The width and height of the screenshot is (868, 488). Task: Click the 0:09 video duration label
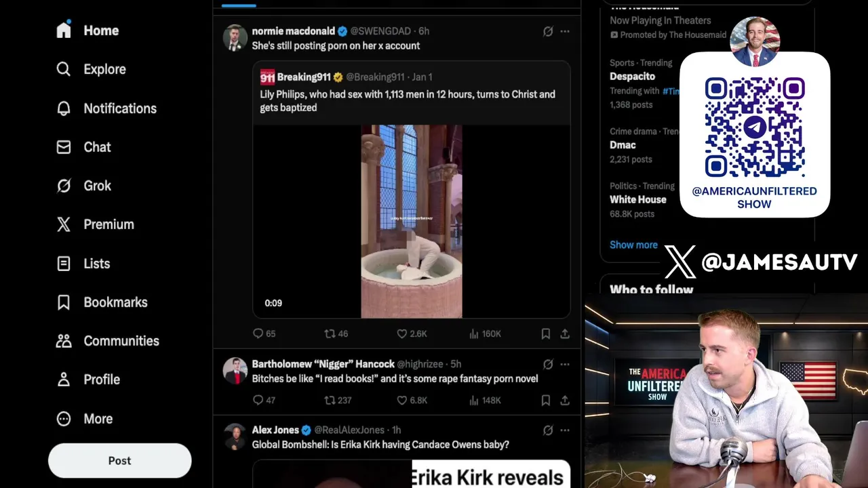[273, 303]
